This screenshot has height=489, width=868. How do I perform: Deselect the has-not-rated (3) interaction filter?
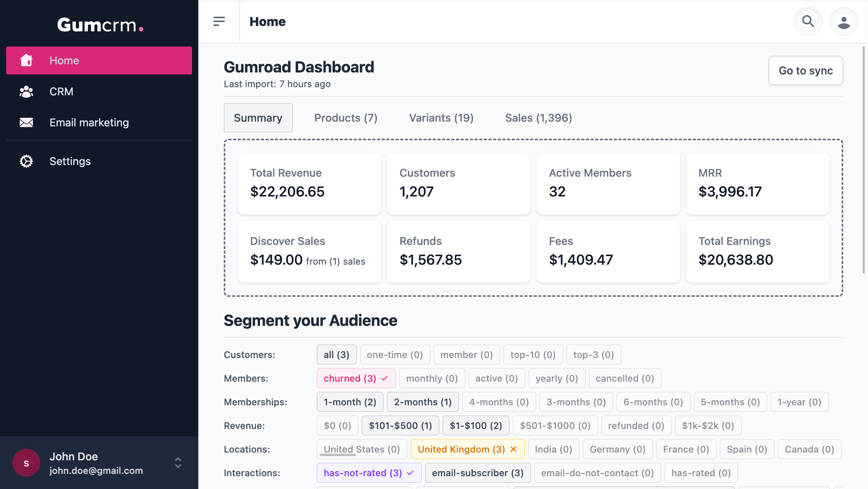[369, 473]
